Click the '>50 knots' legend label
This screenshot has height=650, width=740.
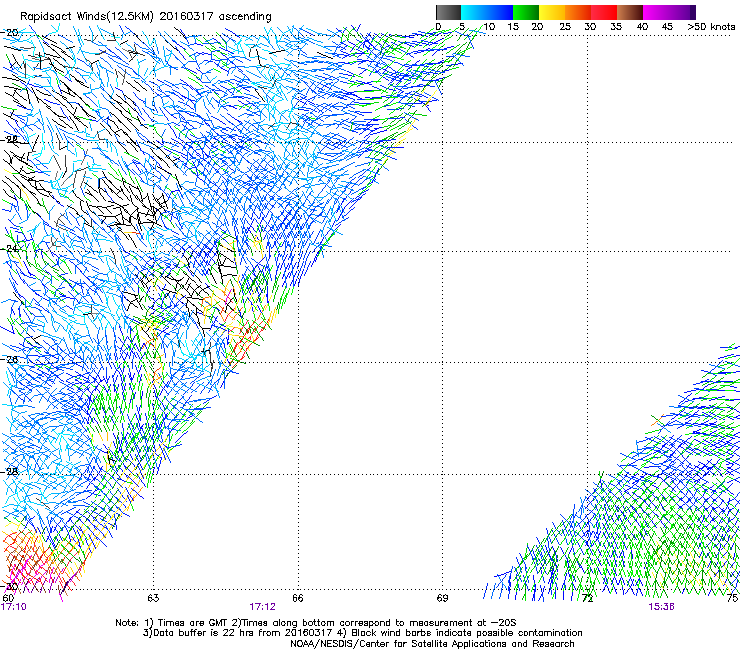711,26
